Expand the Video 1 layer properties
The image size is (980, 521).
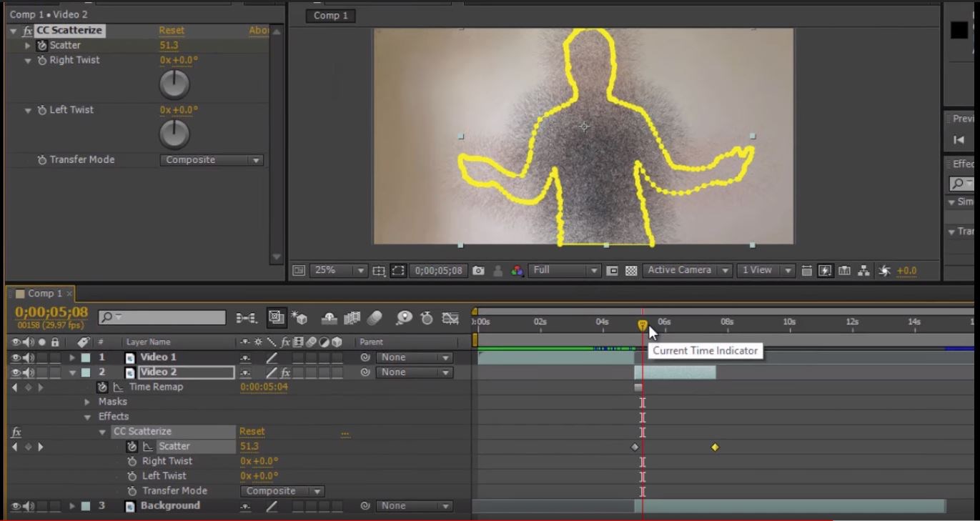tap(71, 357)
